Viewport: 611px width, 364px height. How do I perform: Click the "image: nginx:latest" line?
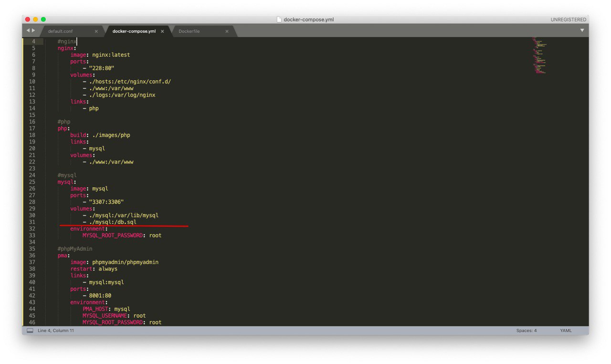point(100,55)
